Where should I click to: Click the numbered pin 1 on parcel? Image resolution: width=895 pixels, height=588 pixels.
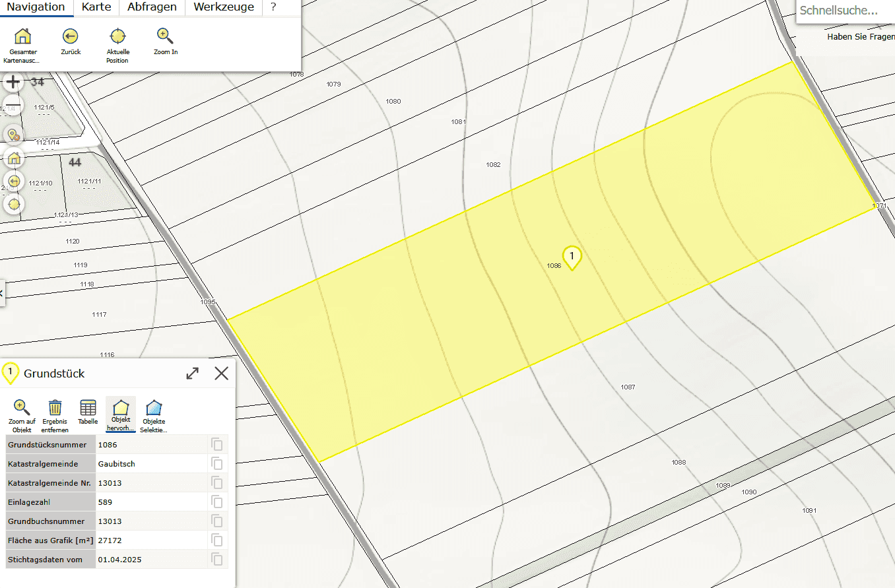pyautogui.click(x=572, y=257)
